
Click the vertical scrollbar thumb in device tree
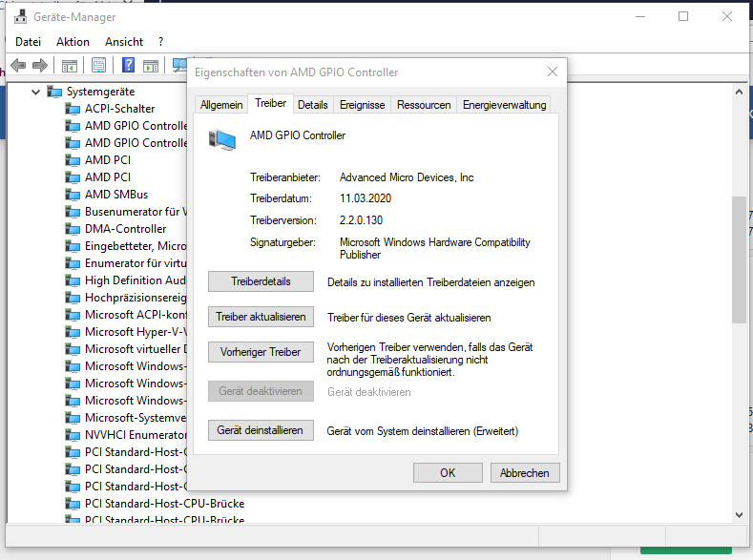739,259
